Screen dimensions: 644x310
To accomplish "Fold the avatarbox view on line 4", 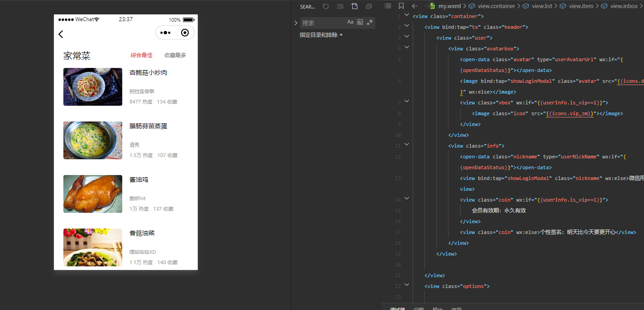I will click(x=407, y=47).
